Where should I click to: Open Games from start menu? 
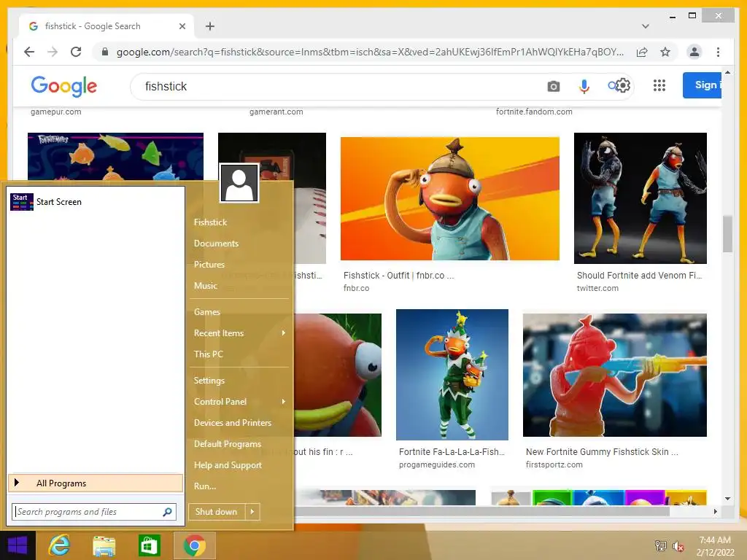point(206,312)
